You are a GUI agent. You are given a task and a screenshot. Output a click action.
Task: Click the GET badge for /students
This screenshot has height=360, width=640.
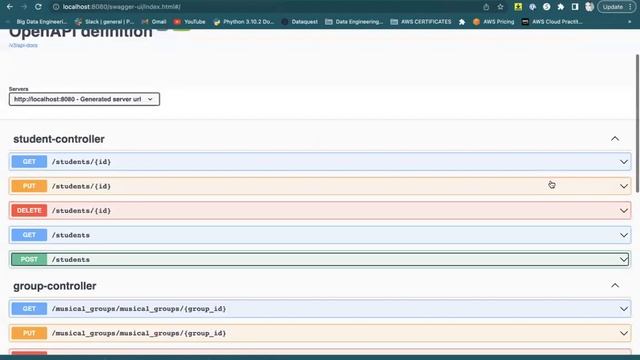(x=29, y=235)
